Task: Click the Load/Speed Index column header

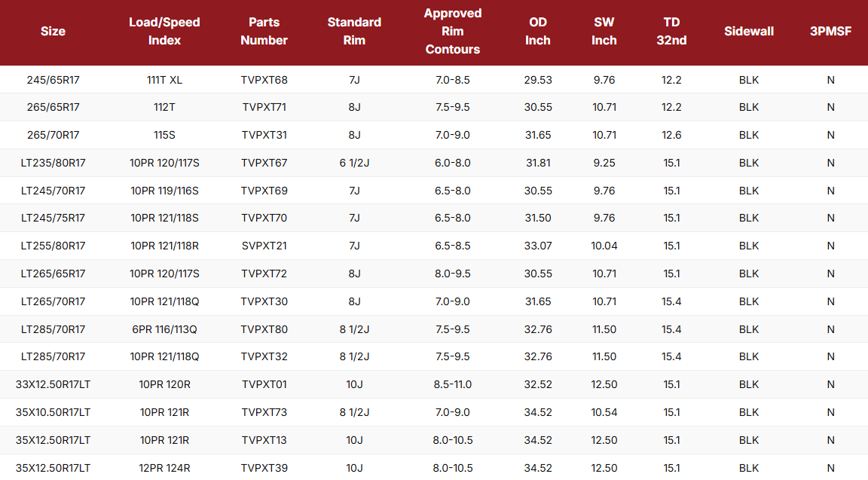Action: click(x=164, y=32)
